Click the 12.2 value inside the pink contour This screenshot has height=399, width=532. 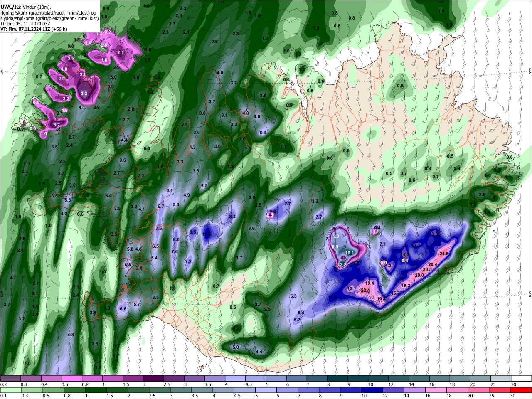342,265
